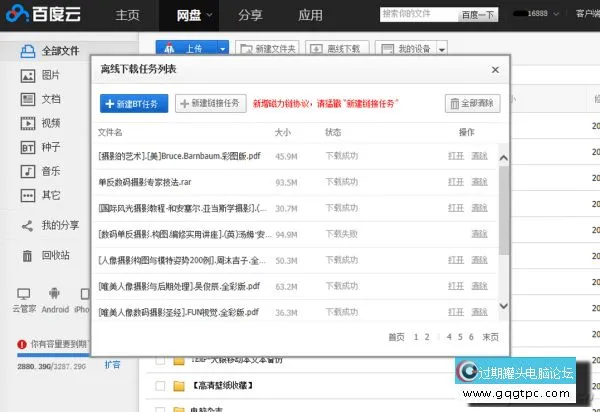Clear the Bruce.Barnbaum pdf task
600x412 pixels.
pyautogui.click(x=479, y=156)
